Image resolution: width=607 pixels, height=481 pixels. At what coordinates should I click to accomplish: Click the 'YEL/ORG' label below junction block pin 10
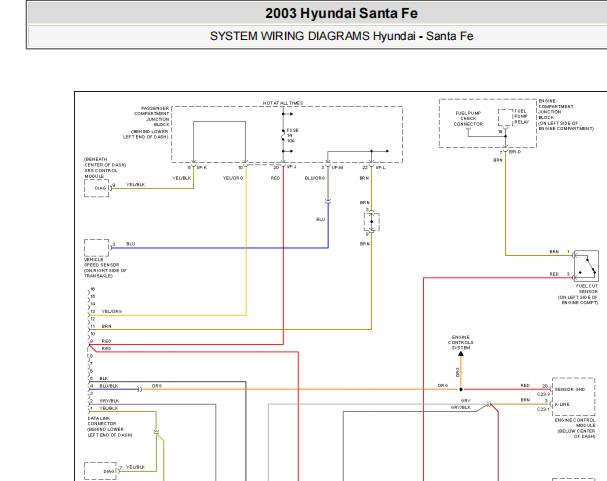pos(233,178)
